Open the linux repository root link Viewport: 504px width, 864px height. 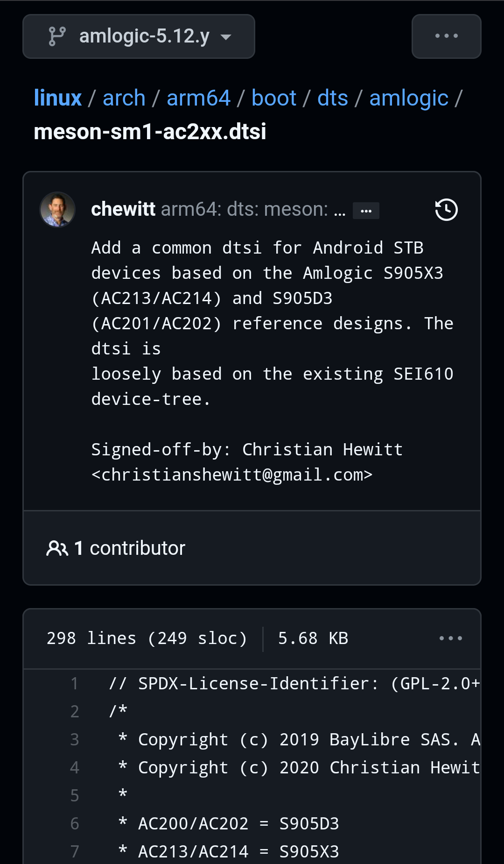58,98
